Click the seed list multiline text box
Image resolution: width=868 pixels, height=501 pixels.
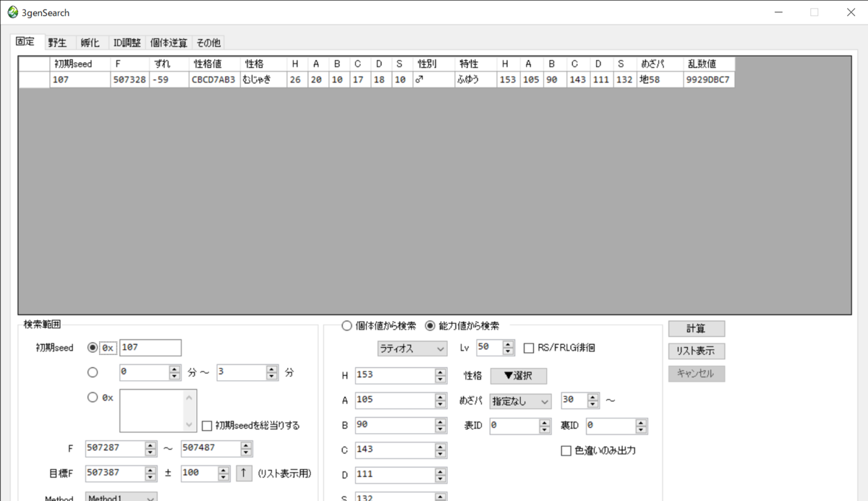click(158, 410)
